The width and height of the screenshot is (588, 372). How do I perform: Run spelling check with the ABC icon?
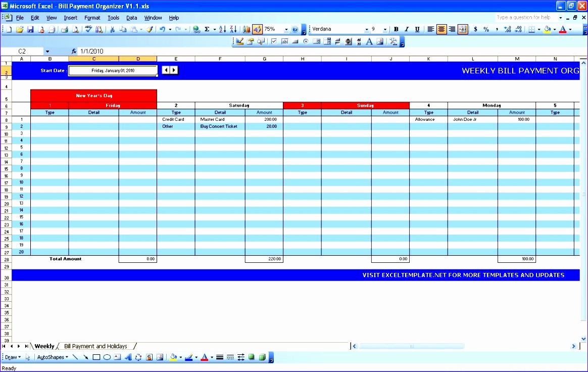coord(88,29)
